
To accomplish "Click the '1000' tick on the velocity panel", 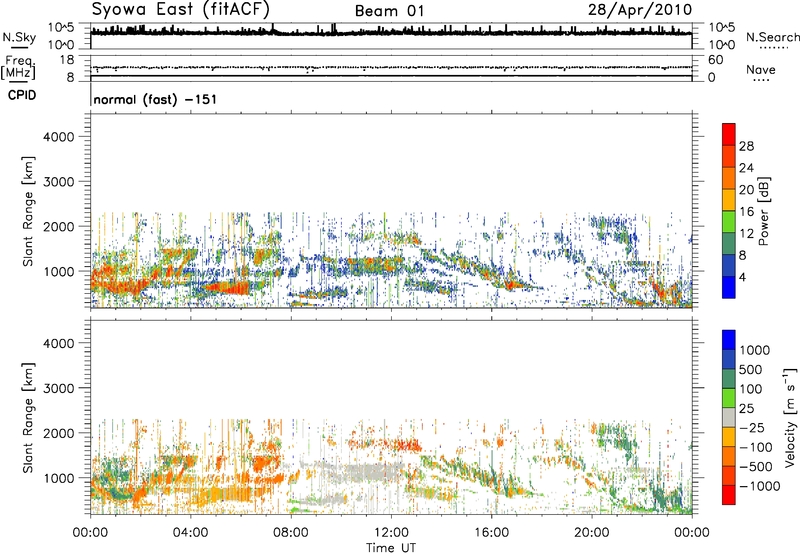I will point(59,479).
